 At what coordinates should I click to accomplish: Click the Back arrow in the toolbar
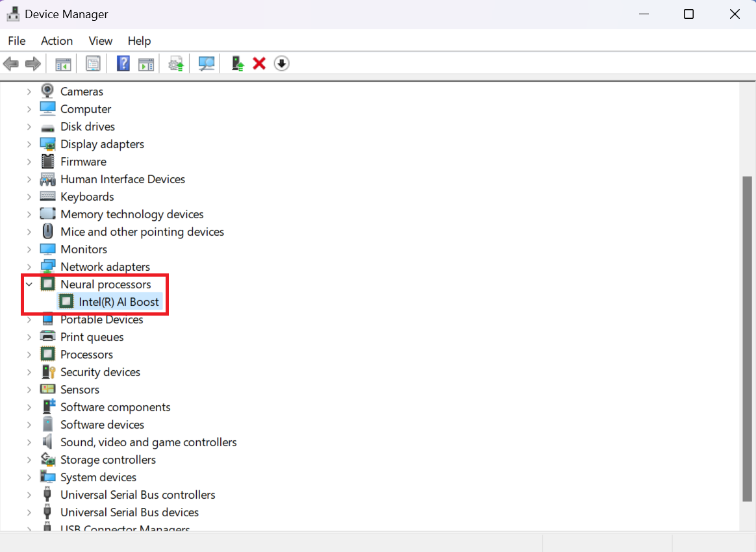tap(11, 64)
